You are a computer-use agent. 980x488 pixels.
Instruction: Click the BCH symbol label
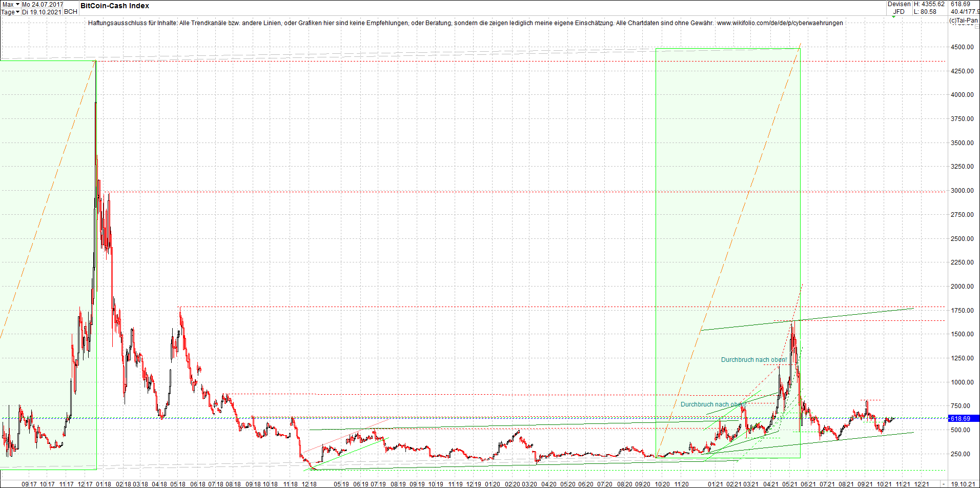click(70, 12)
